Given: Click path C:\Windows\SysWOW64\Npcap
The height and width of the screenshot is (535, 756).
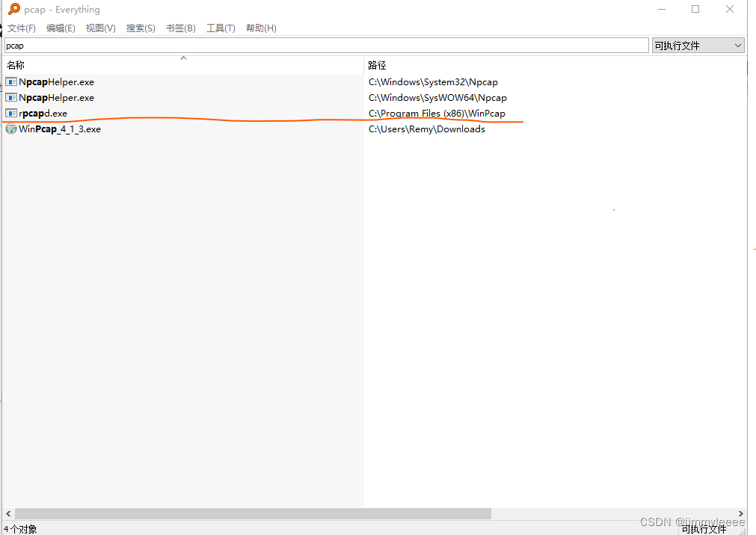Looking at the screenshot, I should pyautogui.click(x=437, y=97).
